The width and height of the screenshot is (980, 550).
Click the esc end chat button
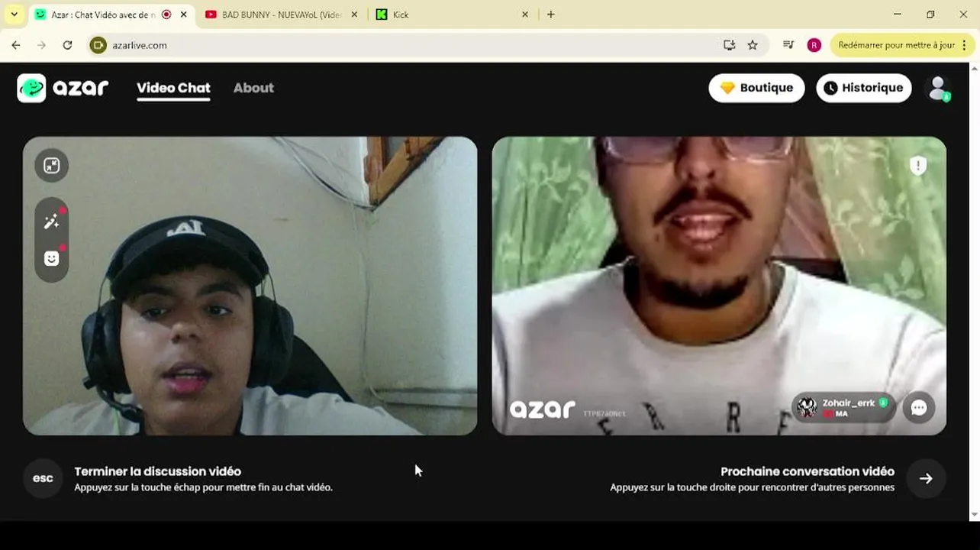point(43,478)
